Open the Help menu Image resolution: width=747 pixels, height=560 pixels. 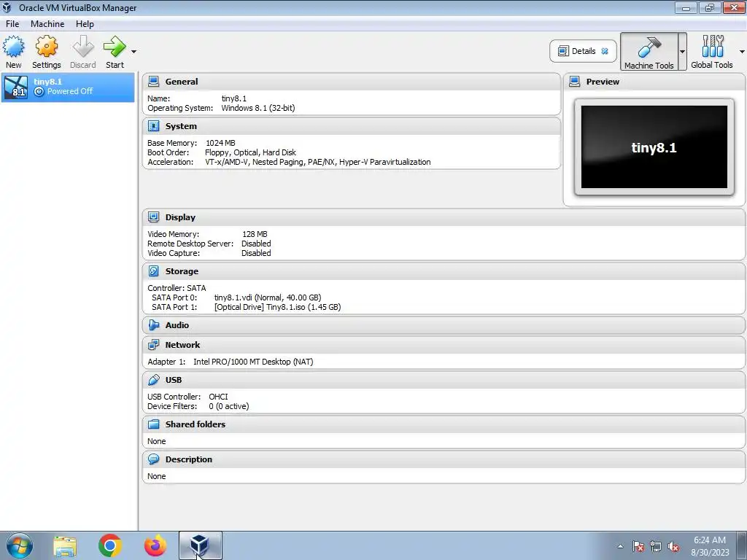85,24
